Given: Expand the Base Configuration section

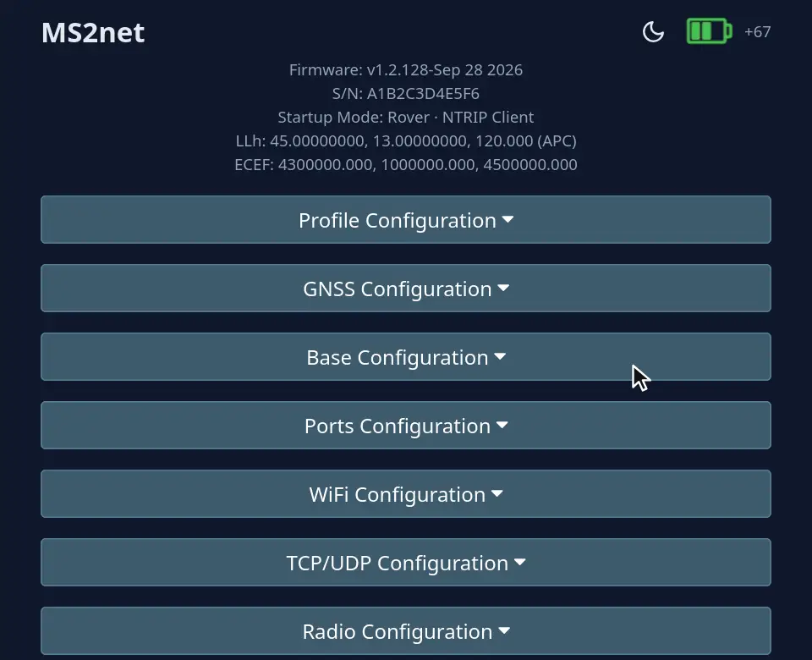Looking at the screenshot, I should pos(406,357).
